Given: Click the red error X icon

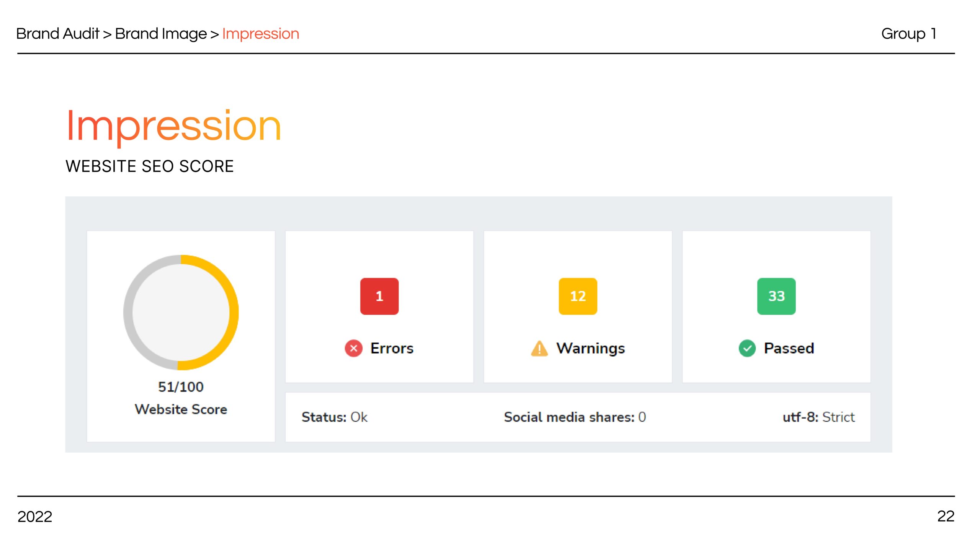Looking at the screenshot, I should pyautogui.click(x=353, y=348).
